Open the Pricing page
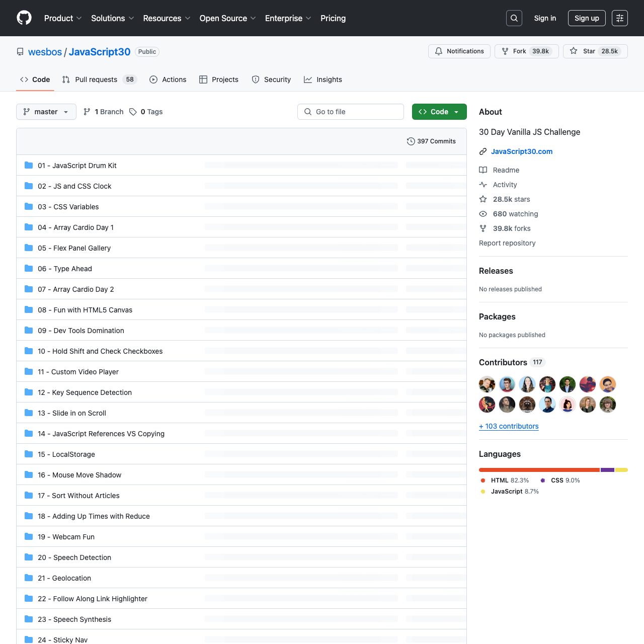Viewport: 644px width, 644px height. pos(333,18)
